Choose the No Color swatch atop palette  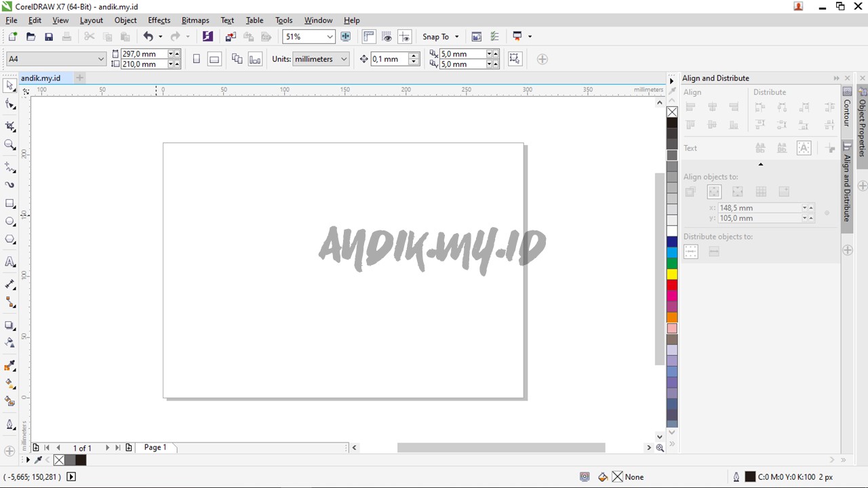672,112
